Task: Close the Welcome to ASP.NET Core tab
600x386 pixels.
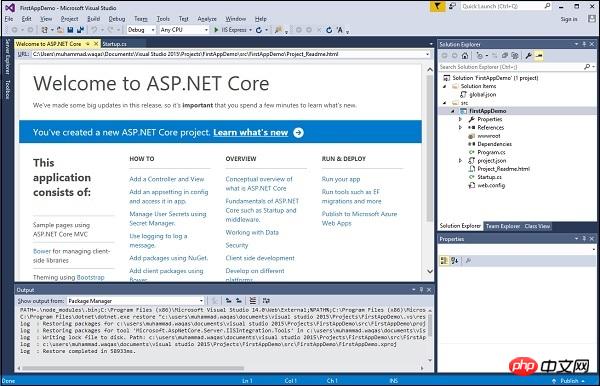Action: [x=96, y=44]
